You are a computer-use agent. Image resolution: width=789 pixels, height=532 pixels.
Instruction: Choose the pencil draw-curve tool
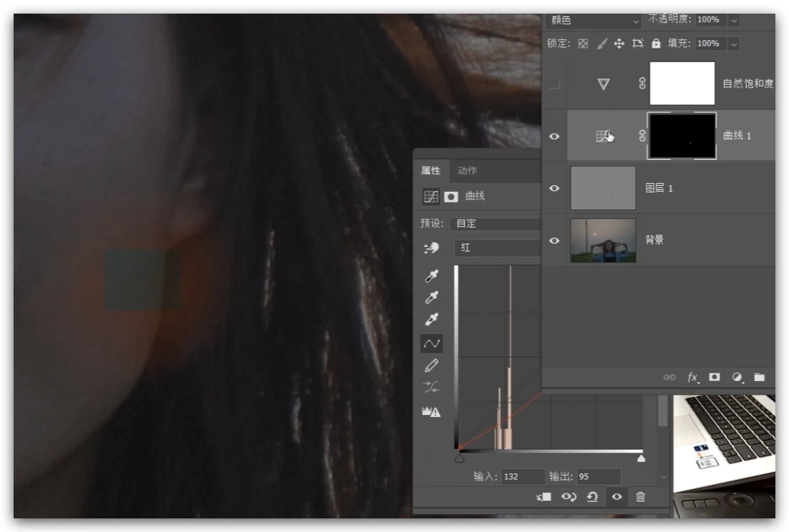point(431,366)
